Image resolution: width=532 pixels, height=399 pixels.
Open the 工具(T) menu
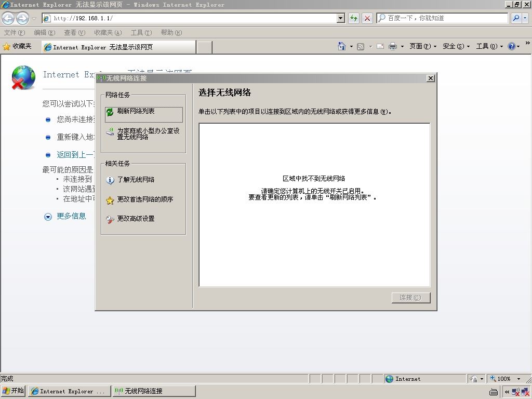click(x=141, y=33)
